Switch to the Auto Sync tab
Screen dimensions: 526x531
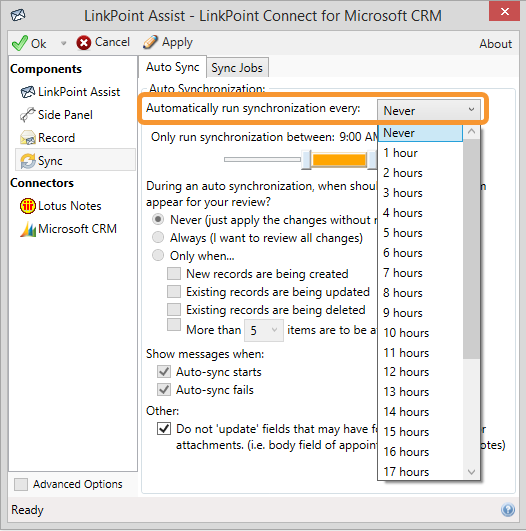click(x=172, y=67)
